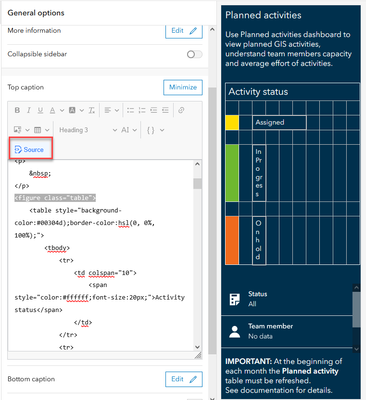Viewport: 366px width, 400px height.
Task: Apply underline formatting in the editor
Action: pos(40,110)
